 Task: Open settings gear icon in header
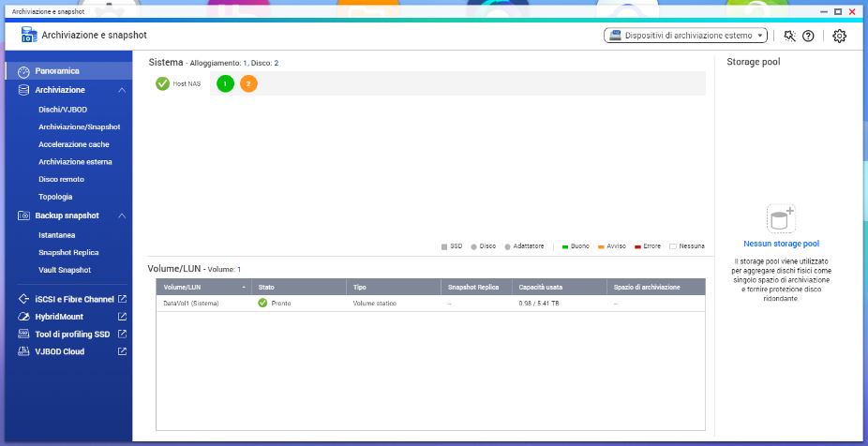click(839, 36)
